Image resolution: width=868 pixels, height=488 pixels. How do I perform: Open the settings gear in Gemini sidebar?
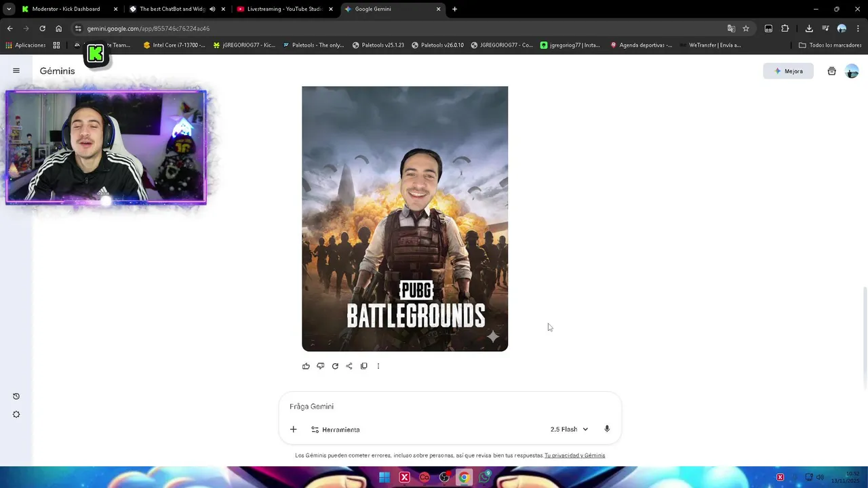click(x=16, y=415)
